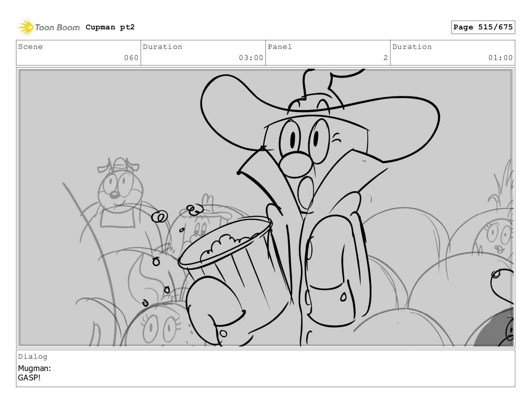
Task: Select the scene duration value "03:00"
Action: tap(251, 58)
